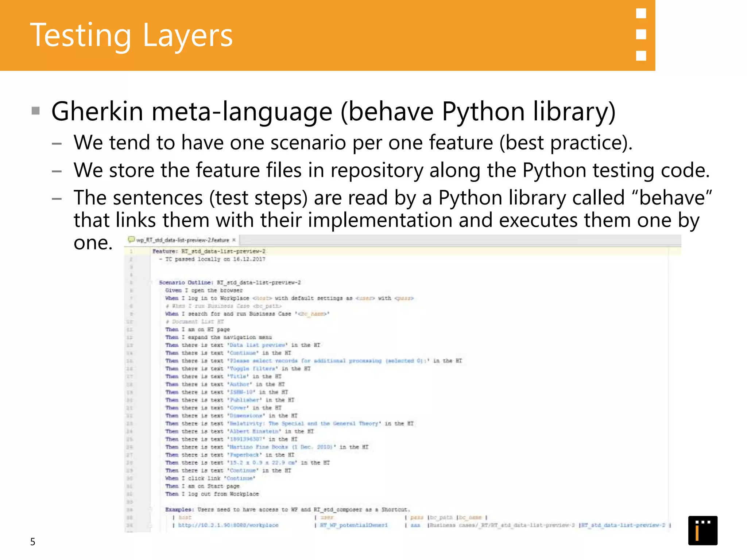The image size is (747, 560).
Task: Select the wp_RT_std_data-list-preview-2.feature editor tab
Action: click(x=182, y=240)
